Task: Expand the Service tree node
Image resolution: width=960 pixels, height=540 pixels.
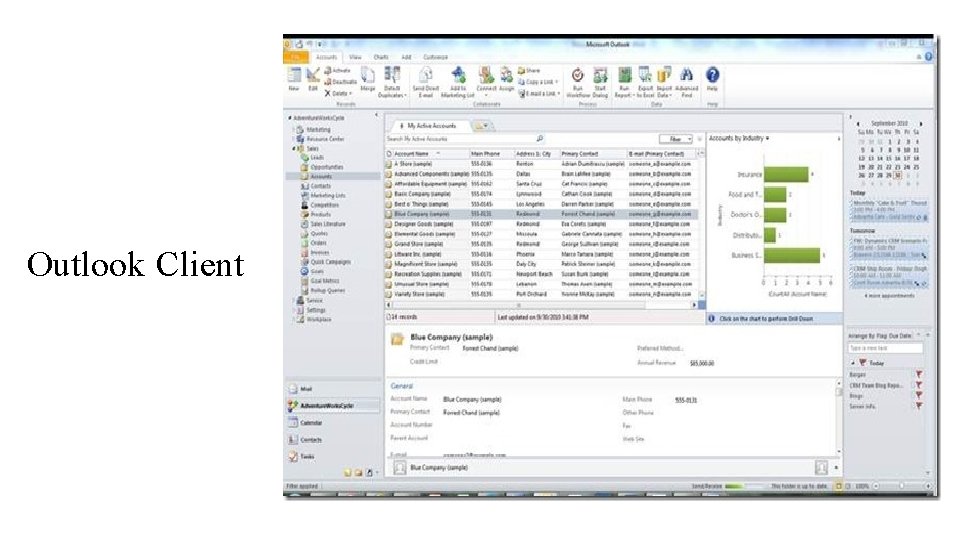Action: [x=294, y=301]
